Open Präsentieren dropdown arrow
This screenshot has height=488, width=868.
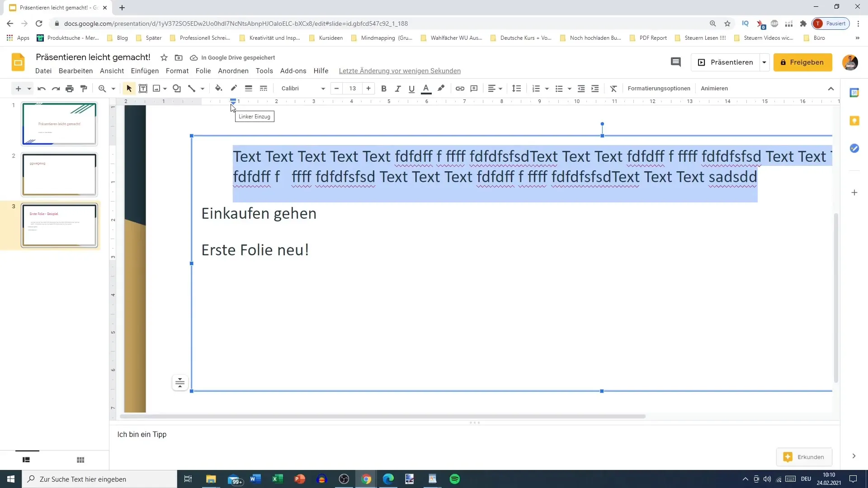click(x=764, y=62)
